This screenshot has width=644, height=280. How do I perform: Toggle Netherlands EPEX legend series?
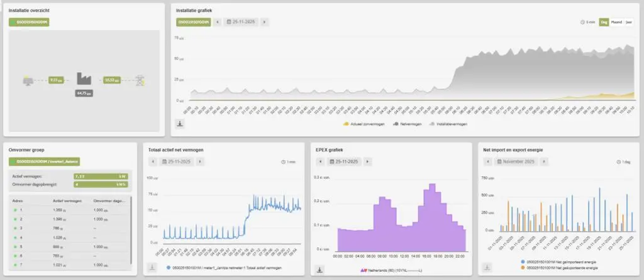(x=391, y=271)
